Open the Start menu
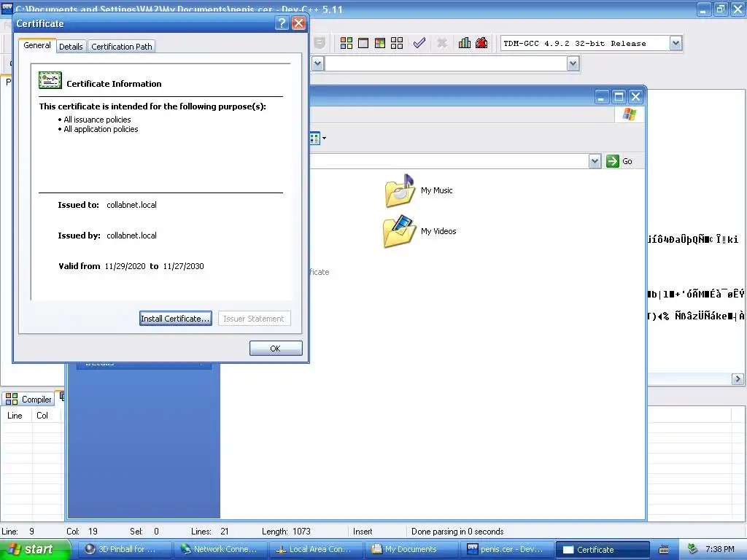Screen dimensions: 747x560 click(x=35, y=549)
